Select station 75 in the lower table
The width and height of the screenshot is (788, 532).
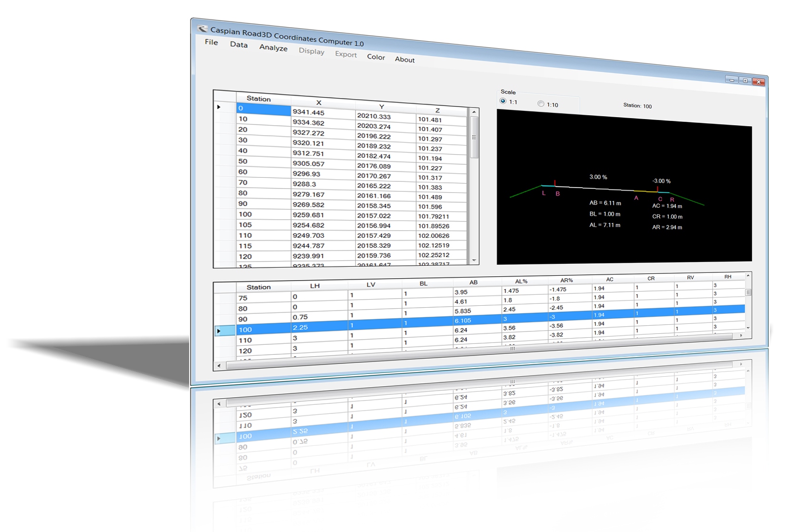click(263, 298)
